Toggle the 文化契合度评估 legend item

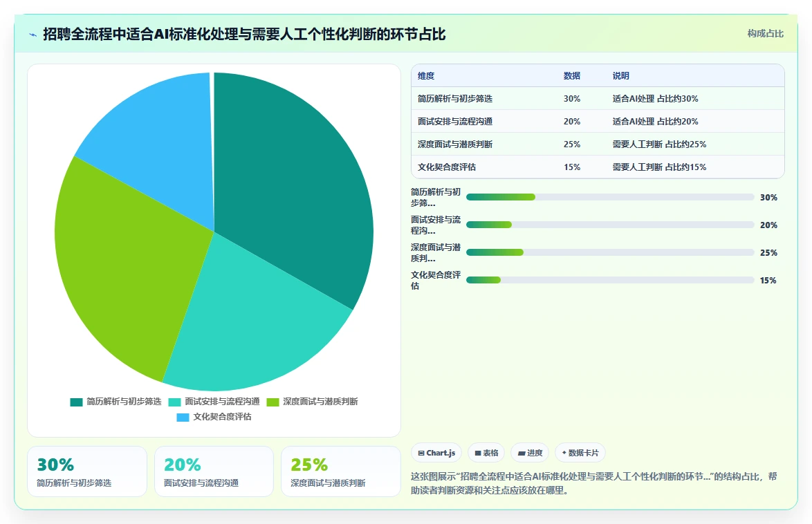(214, 417)
